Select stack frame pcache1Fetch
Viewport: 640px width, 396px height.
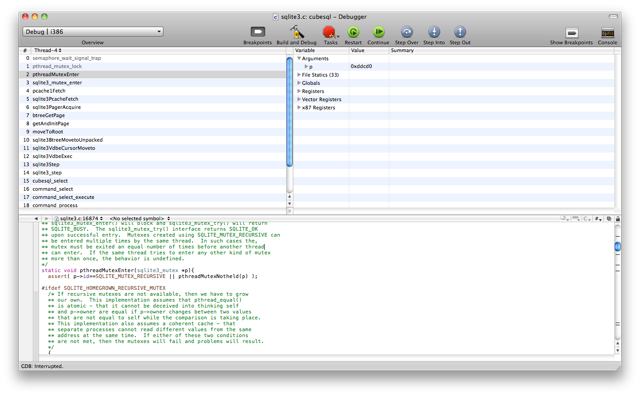click(153, 91)
